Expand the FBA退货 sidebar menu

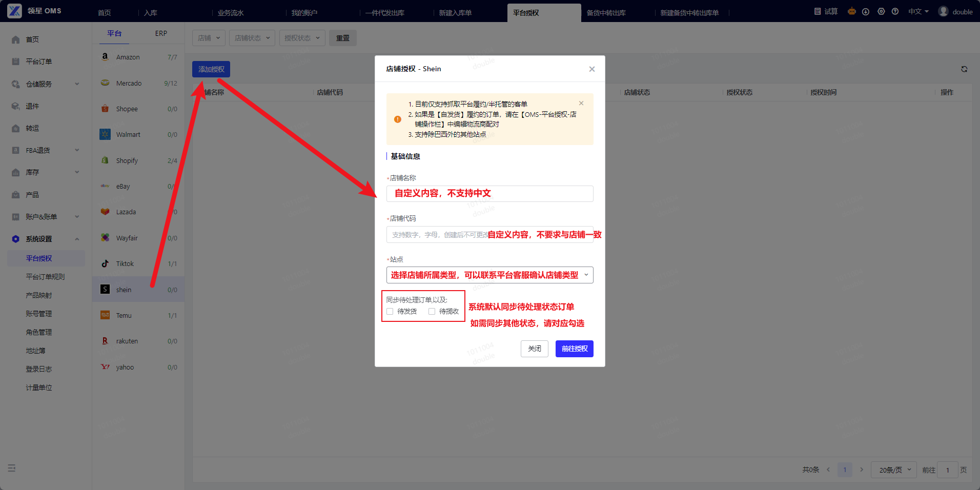point(46,150)
